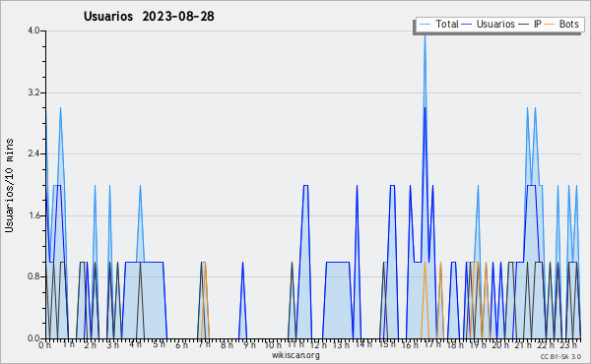The width and height of the screenshot is (591, 364).
Task: Click the x-axis label "18 h"
Action: pyautogui.click(x=455, y=345)
